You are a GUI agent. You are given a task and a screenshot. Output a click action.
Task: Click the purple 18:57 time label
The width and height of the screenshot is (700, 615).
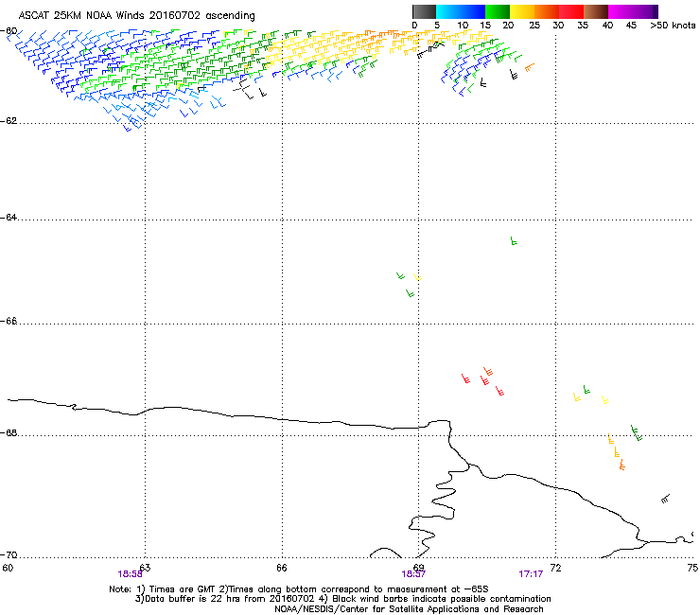pyautogui.click(x=413, y=574)
